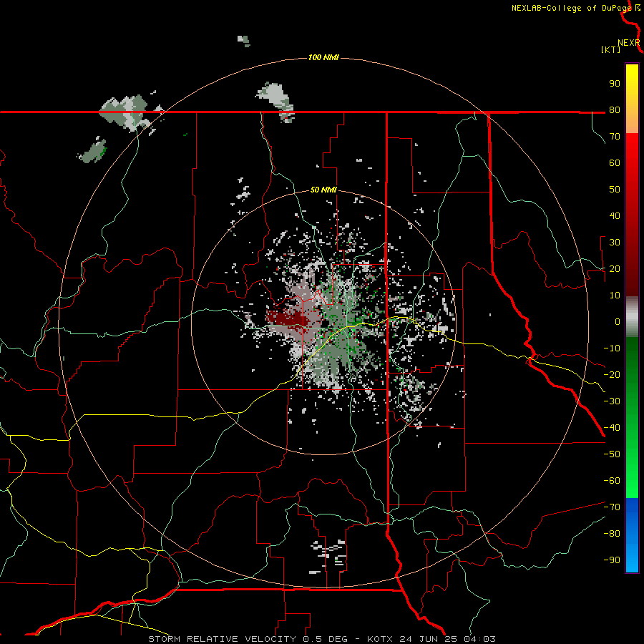644x644 pixels.
Task: Click the -40 value on the velocity scale
Action: (x=612, y=428)
